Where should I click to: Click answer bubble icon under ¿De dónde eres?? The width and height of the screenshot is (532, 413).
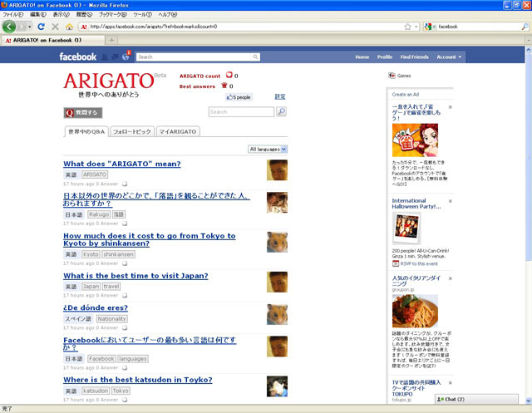point(125,328)
